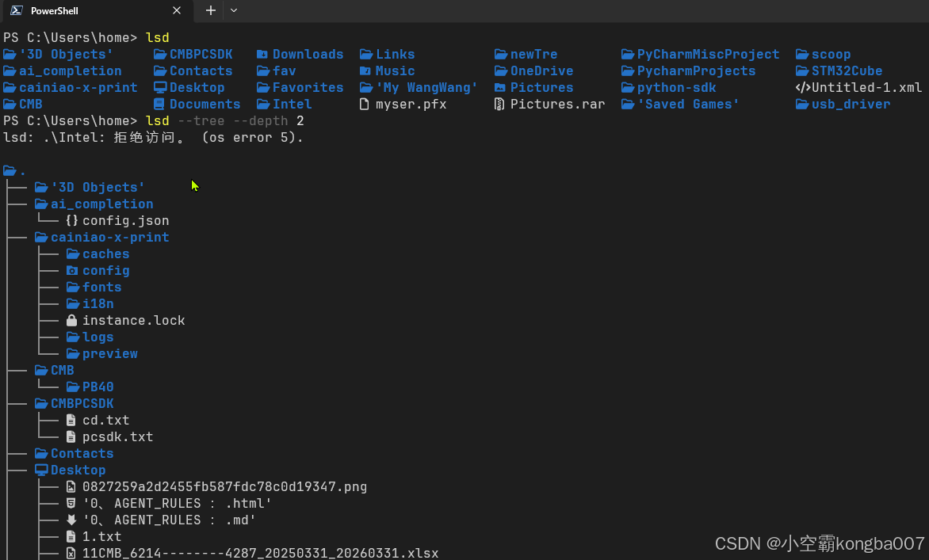Click the Music folder icon in listing
Screen dimensions: 929x560
365,71
